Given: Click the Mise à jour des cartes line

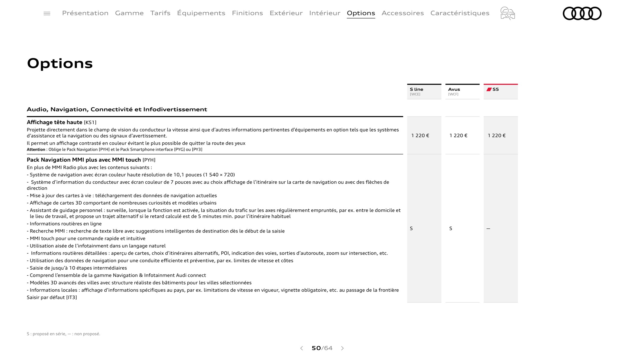Looking at the screenshot, I should click(x=122, y=195).
